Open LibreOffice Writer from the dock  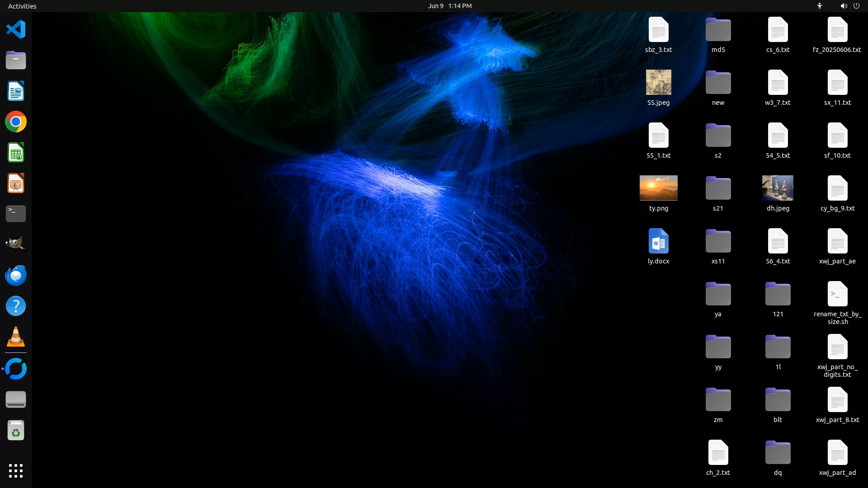[x=16, y=91]
